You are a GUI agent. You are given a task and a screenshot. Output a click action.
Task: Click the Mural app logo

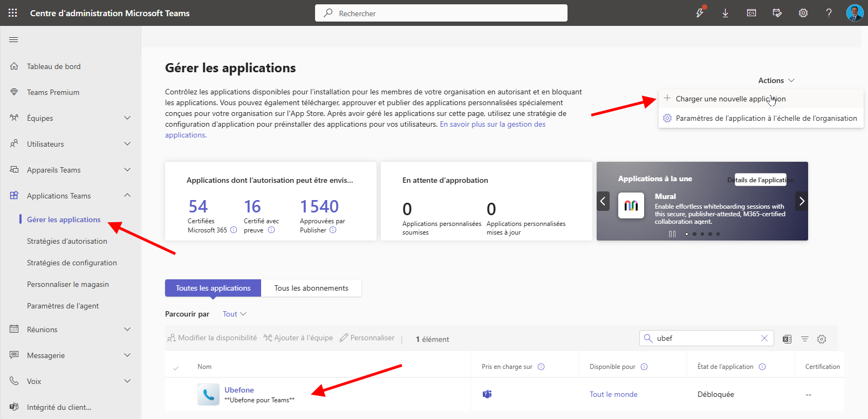click(631, 205)
